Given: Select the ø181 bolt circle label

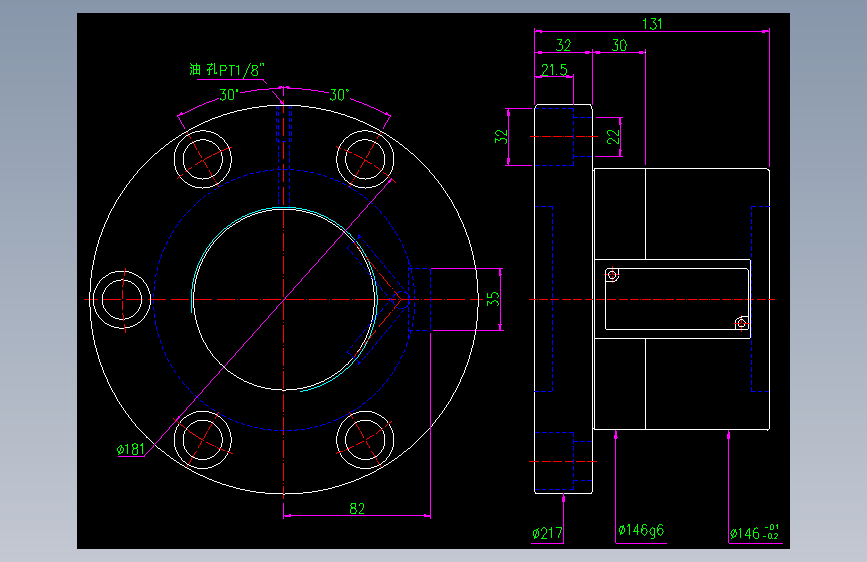Looking at the screenshot, I should click(131, 449).
